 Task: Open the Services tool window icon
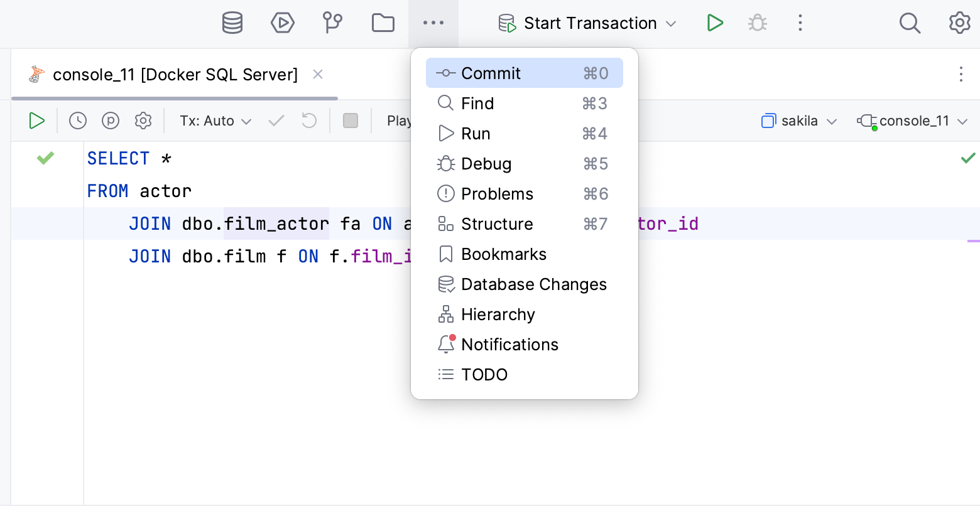[283, 23]
